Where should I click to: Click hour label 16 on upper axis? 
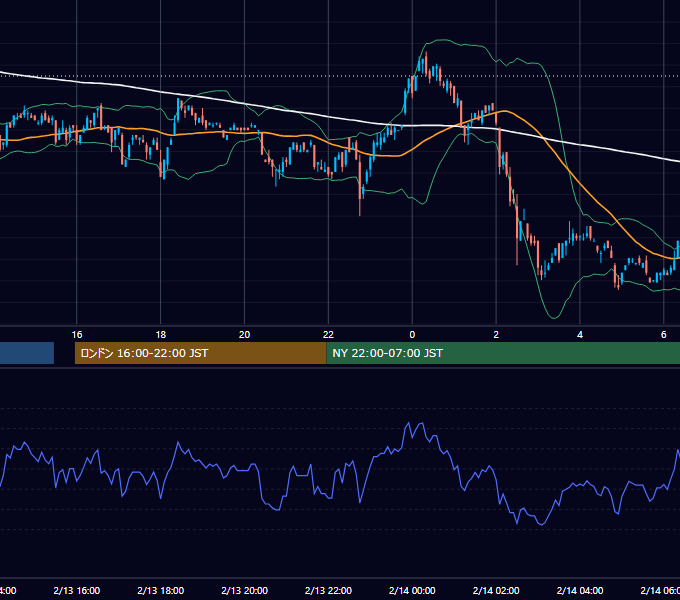[x=77, y=335]
